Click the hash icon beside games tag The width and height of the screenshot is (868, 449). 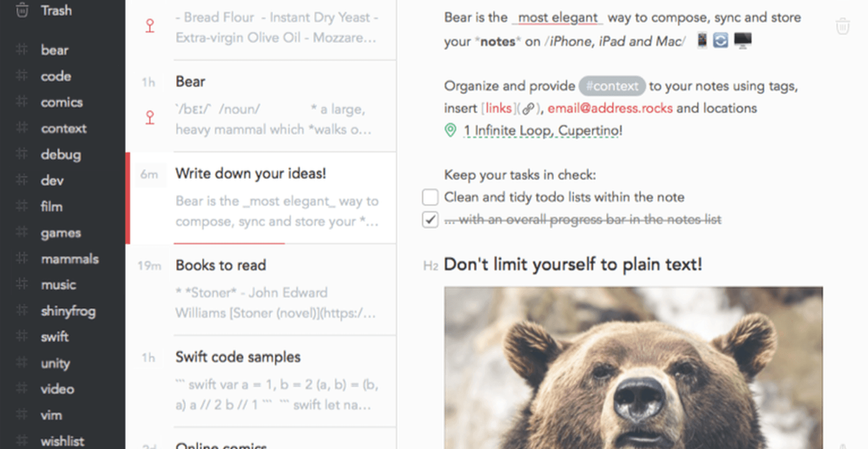pos(22,233)
